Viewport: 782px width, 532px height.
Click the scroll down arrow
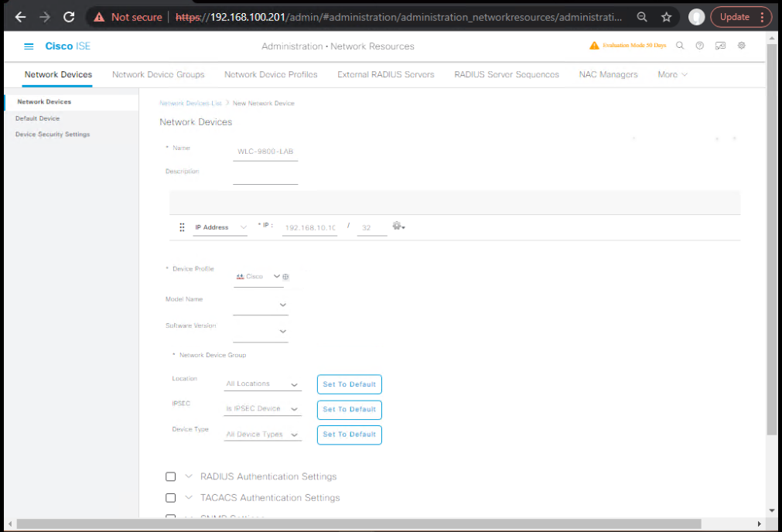click(x=772, y=510)
